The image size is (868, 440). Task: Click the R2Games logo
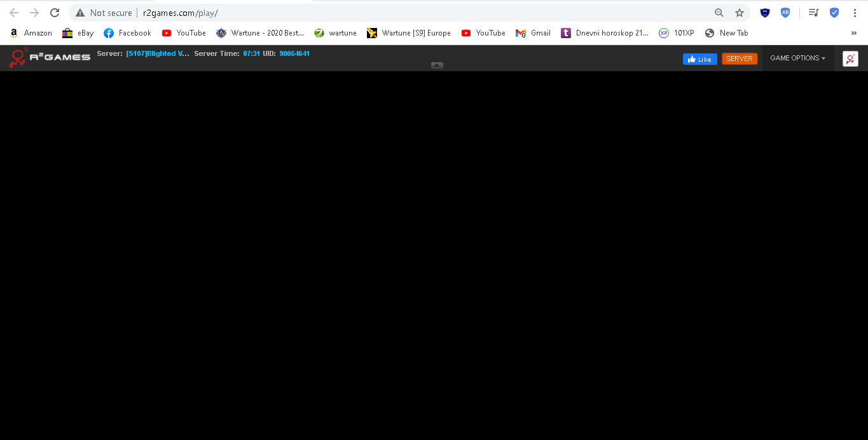point(50,58)
